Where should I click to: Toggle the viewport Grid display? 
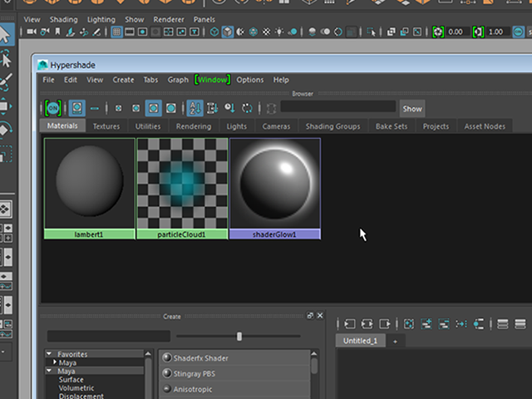click(x=116, y=32)
